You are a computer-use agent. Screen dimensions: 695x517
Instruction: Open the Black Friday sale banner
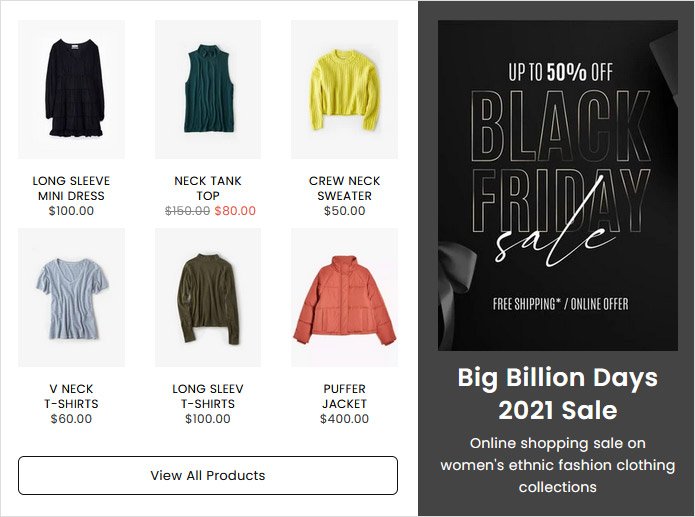(x=557, y=185)
